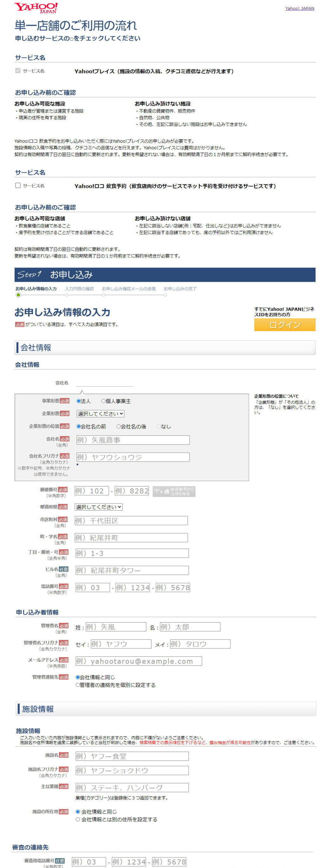326x868 pixels.
Task: Select 個人事業主 business type radio
Action: coord(103,401)
